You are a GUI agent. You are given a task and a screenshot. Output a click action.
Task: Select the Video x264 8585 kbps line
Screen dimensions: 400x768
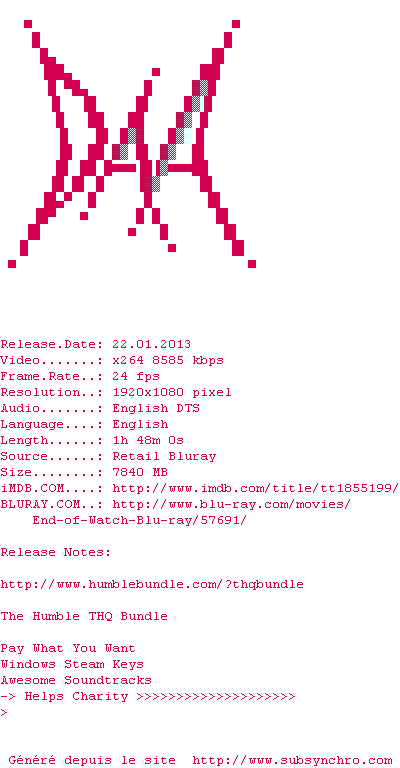click(112, 360)
